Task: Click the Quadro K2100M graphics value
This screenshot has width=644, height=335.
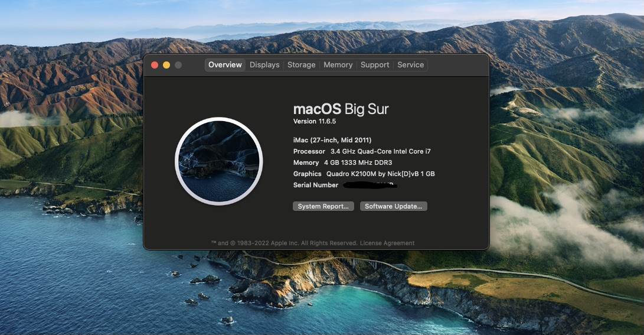Action: pos(381,174)
